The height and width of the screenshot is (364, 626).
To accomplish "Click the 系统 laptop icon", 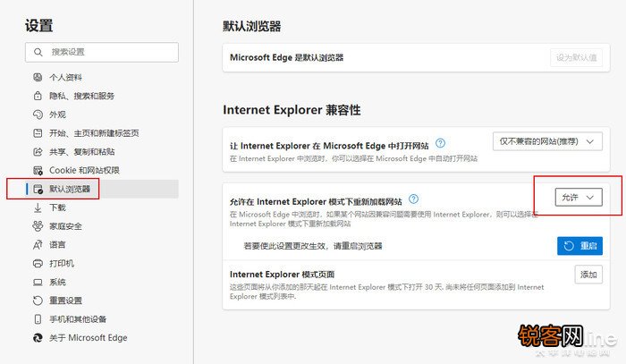I will point(38,283).
